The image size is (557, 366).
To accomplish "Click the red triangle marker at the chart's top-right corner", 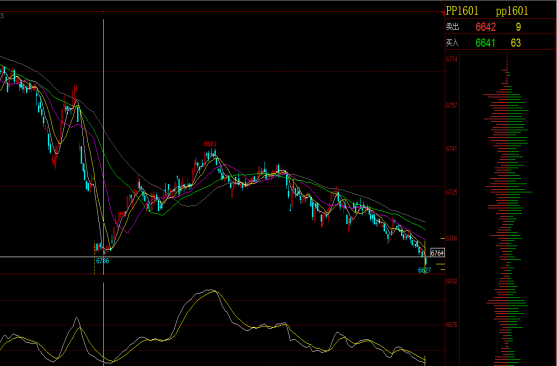I will pos(442,14).
